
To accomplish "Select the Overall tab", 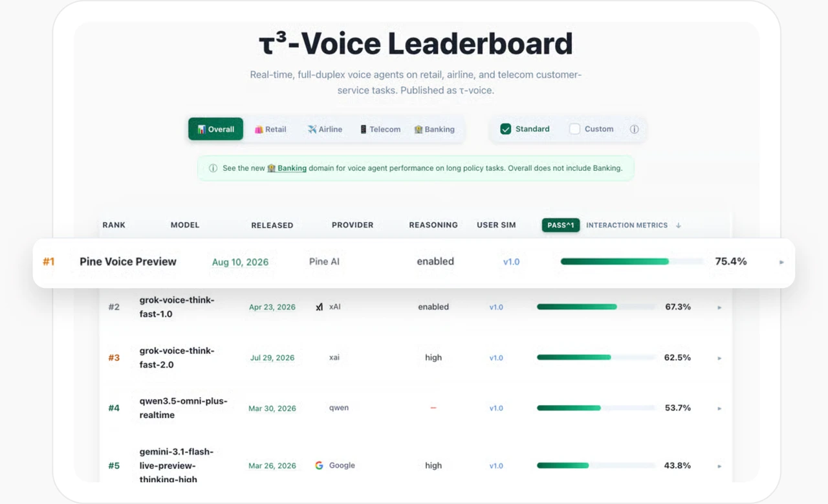I will click(x=215, y=129).
